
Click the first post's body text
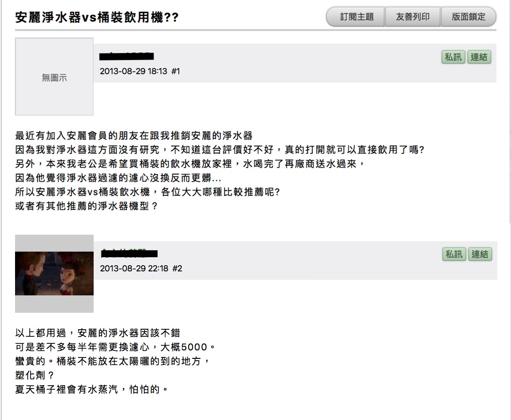tap(220, 171)
